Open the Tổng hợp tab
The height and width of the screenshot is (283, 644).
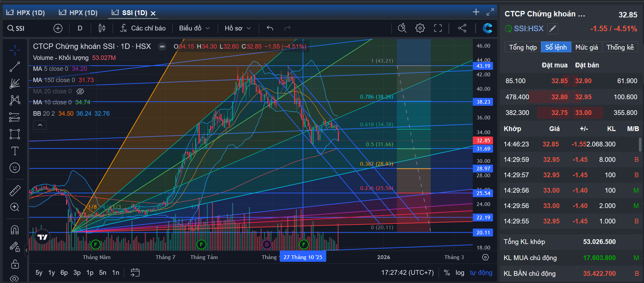click(523, 47)
